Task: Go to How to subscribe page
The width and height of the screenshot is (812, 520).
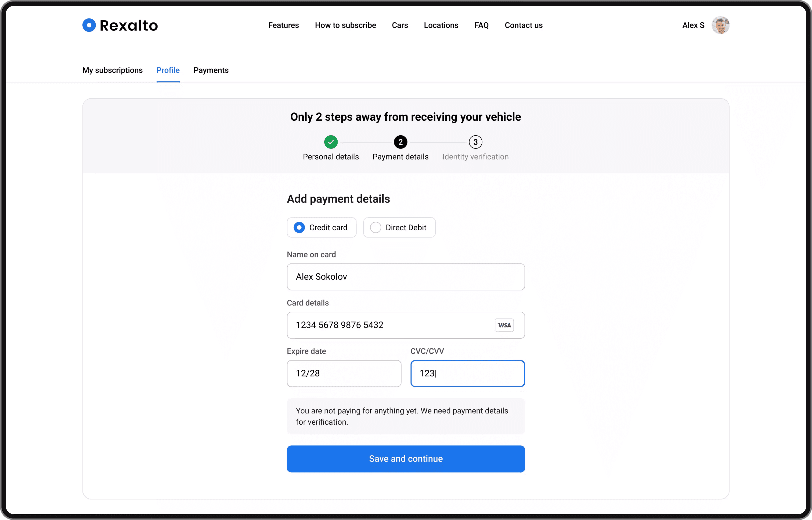Action: [x=345, y=25]
